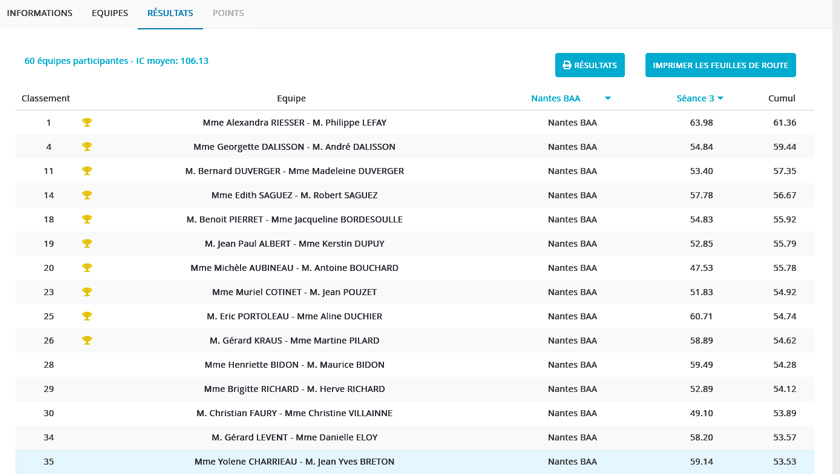The image size is (840, 474).
Task: Open the Equipes tab
Action: pos(110,13)
